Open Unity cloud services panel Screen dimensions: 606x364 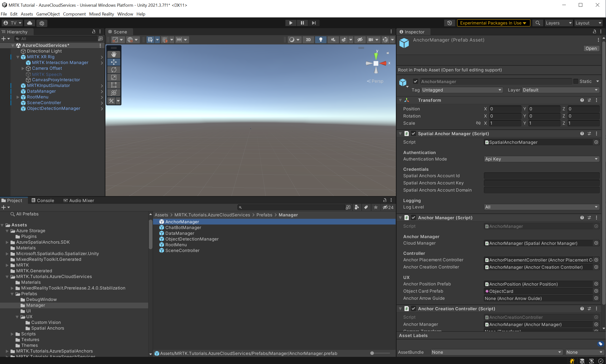[29, 23]
